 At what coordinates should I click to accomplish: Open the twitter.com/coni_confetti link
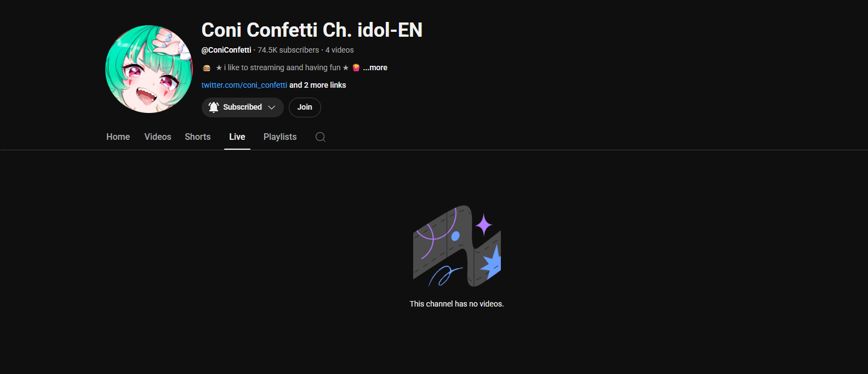(x=244, y=85)
